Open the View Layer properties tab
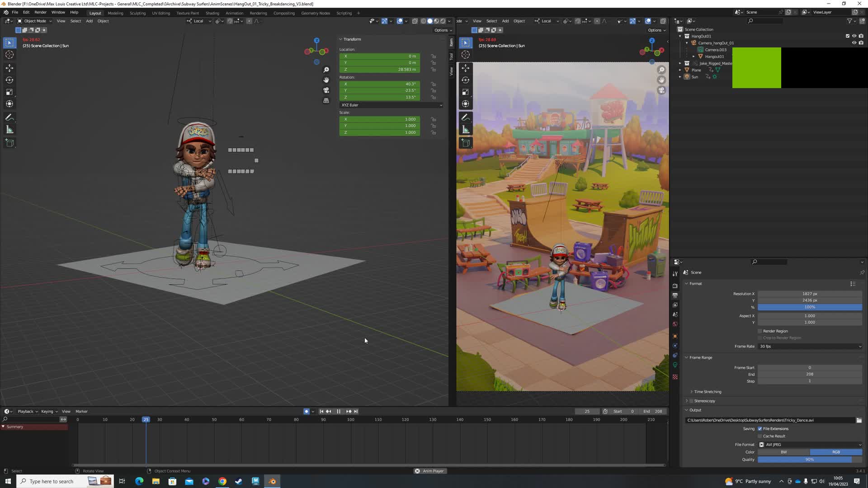The width and height of the screenshot is (868, 488). pos(675,305)
